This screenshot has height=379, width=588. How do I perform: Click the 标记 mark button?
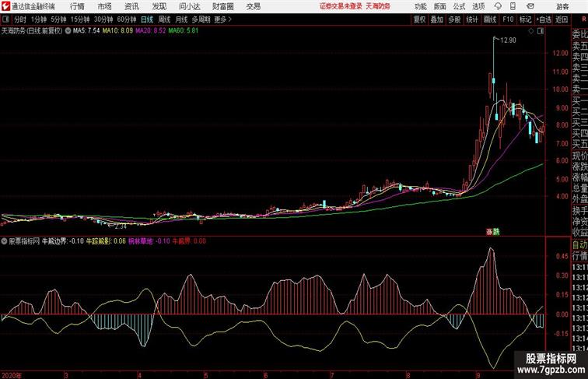point(525,19)
